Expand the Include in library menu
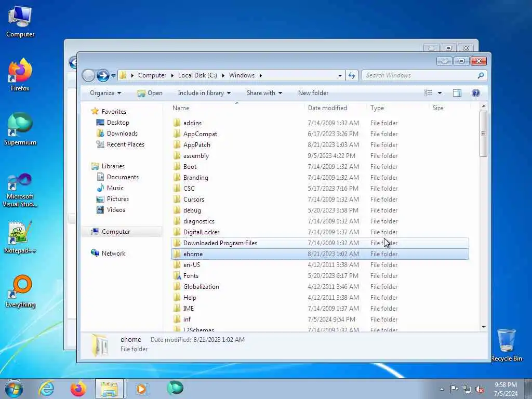This screenshot has height=399, width=532. point(204,93)
